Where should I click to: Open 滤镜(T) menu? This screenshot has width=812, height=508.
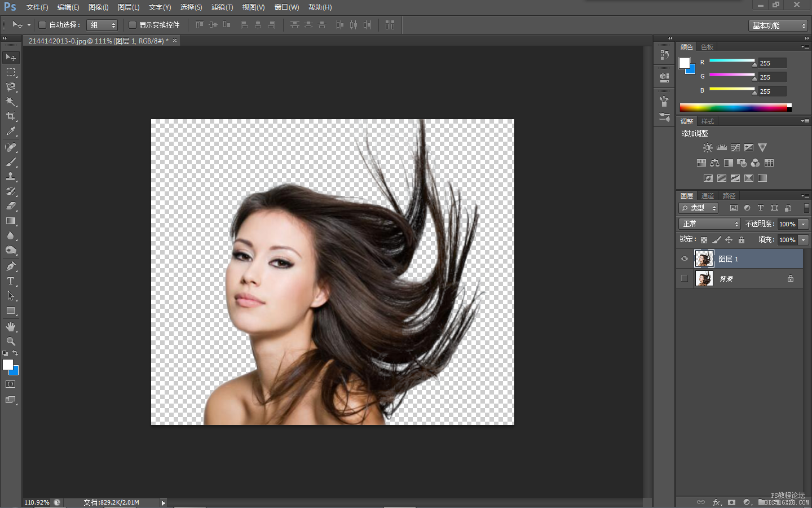[x=222, y=7]
